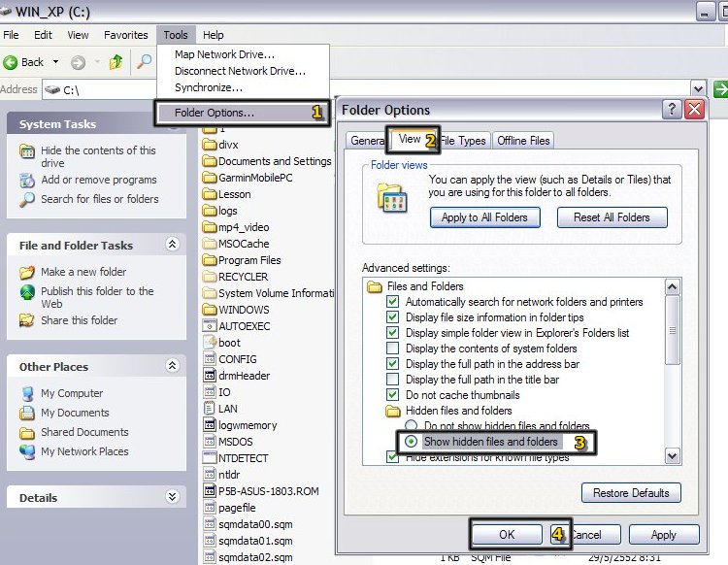The height and width of the screenshot is (565, 728).
Task: Click the green Back arrow icon
Action: pos(11,62)
